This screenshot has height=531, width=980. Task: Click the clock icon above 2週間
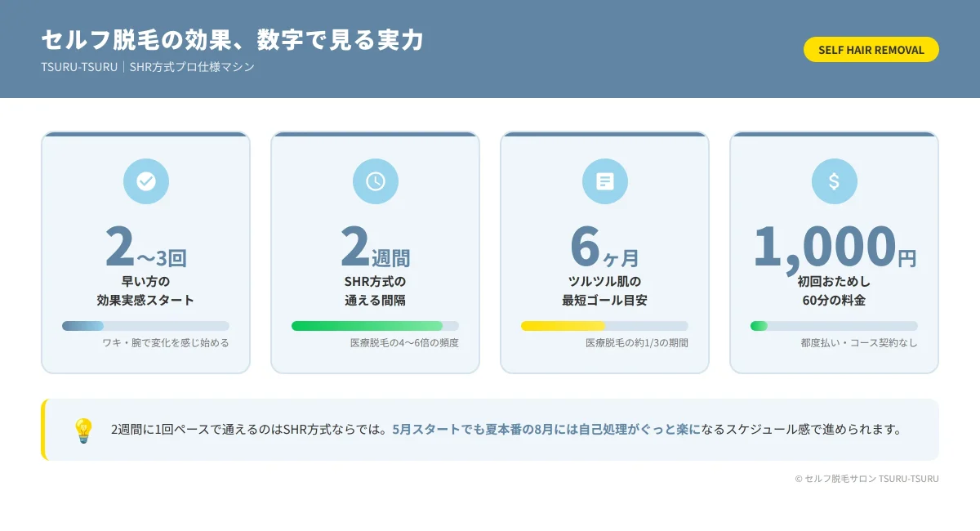coord(376,181)
